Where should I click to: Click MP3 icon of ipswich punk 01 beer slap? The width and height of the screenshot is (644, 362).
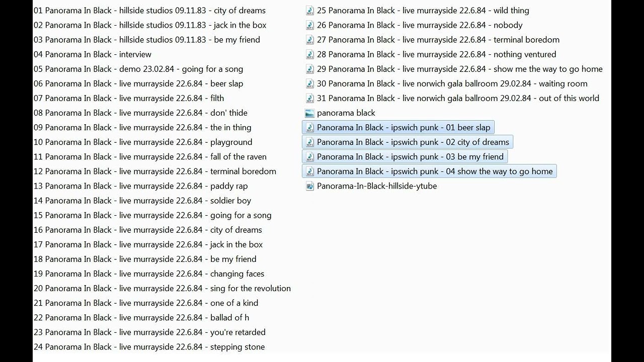[310, 128]
